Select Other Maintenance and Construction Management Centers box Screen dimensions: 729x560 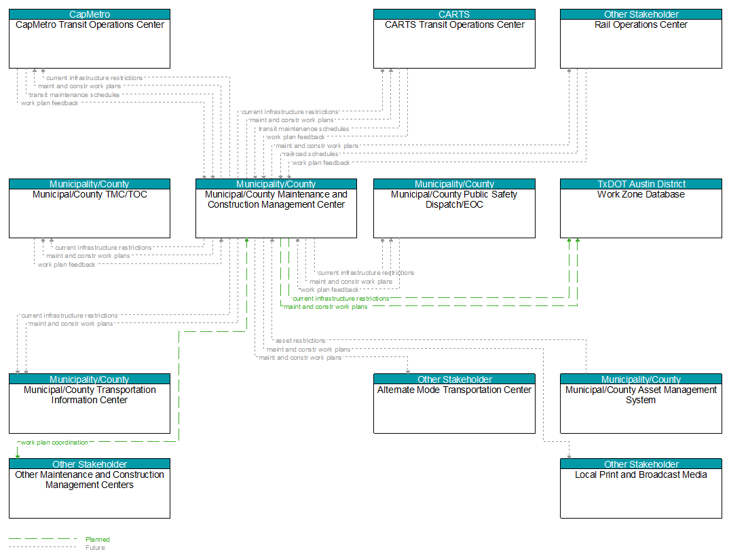click(x=90, y=488)
